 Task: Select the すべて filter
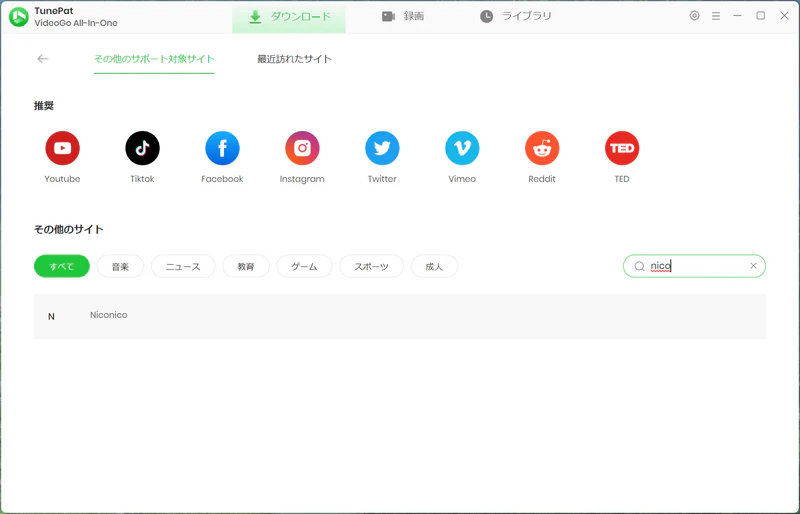pyautogui.click(x=62, y=266)
